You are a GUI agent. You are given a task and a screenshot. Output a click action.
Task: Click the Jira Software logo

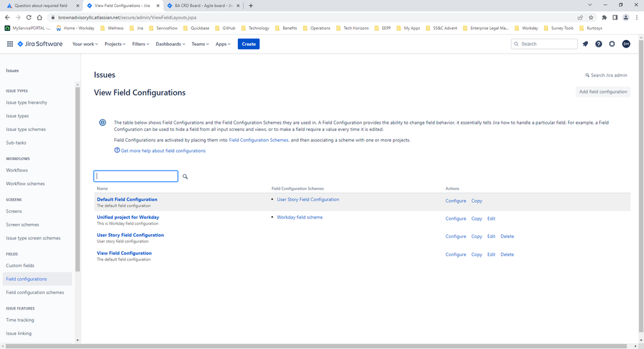(x=40, y=44)
